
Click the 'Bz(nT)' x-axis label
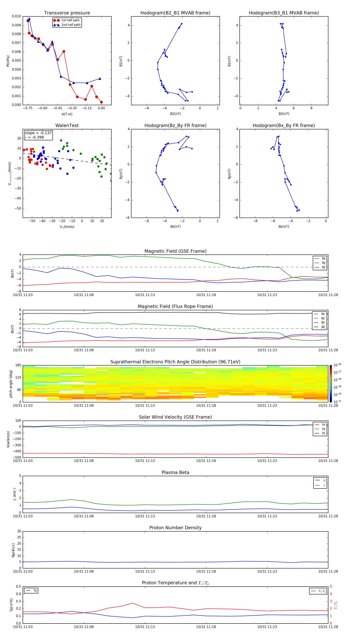coord(175,227)
